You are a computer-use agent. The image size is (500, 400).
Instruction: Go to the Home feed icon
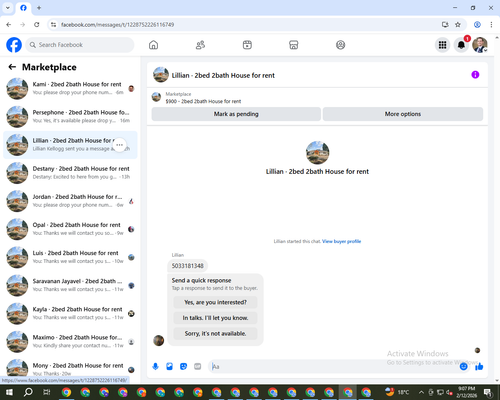tap(153, 45)
